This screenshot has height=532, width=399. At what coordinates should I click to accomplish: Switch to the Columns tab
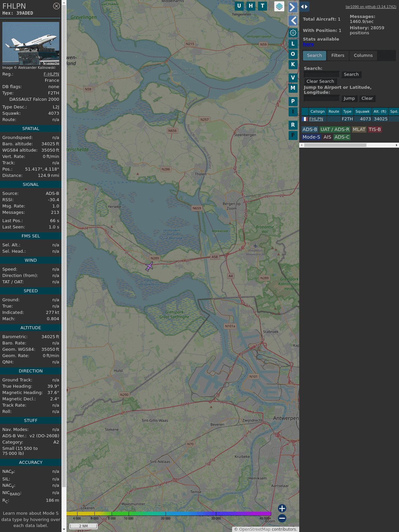[x=363, y=56]
